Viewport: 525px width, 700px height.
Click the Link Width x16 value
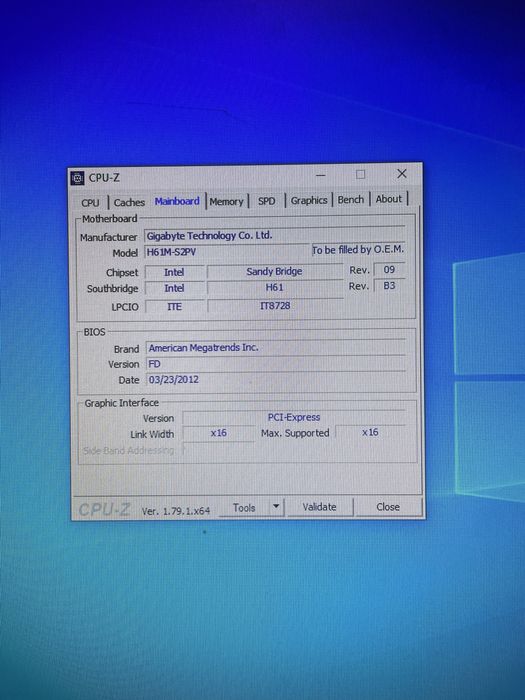(x=219, y=433)
